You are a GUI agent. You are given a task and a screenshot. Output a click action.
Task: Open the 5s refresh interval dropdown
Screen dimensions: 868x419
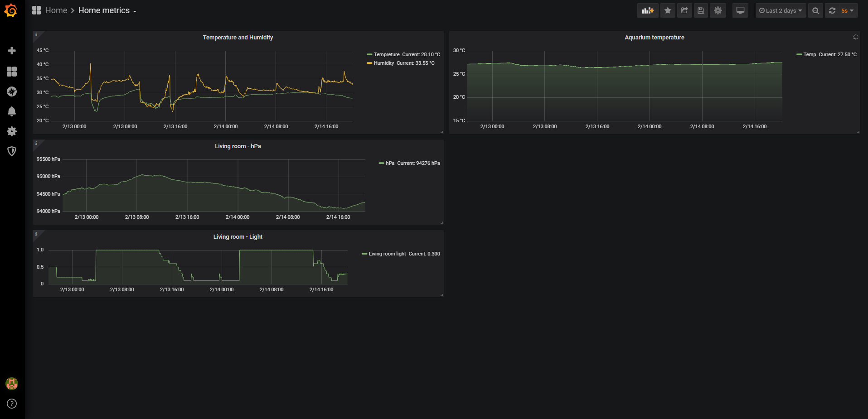pos(848,10)
